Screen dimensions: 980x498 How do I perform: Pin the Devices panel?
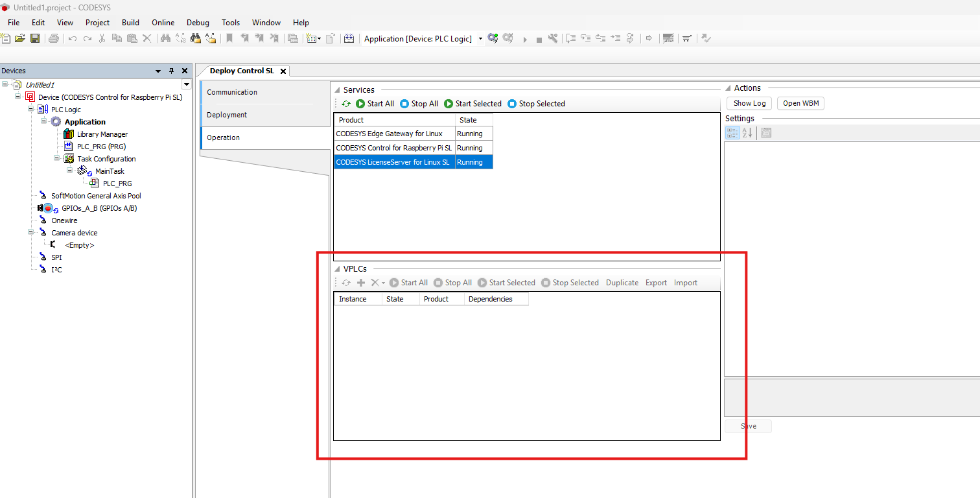coord(172,71)
